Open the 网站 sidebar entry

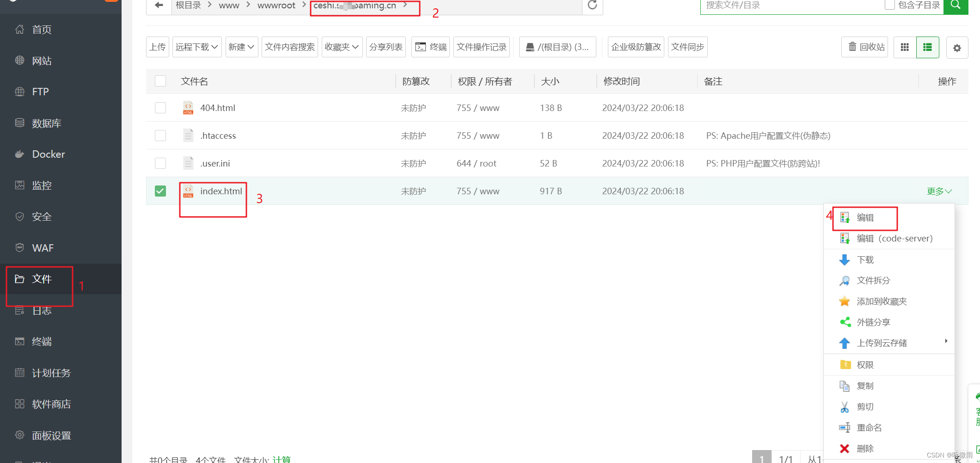coord(42,61)
